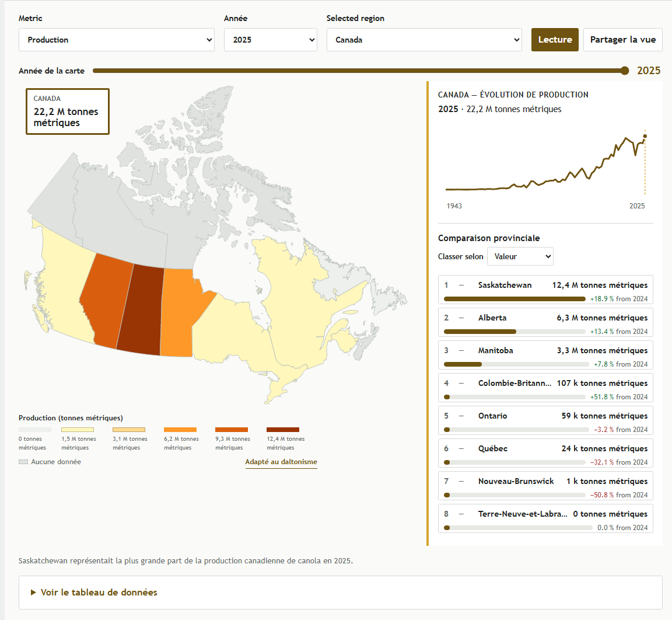Click the '−32.1 % from 2024' text
The image size is (672, 620).
click(619, 462)
